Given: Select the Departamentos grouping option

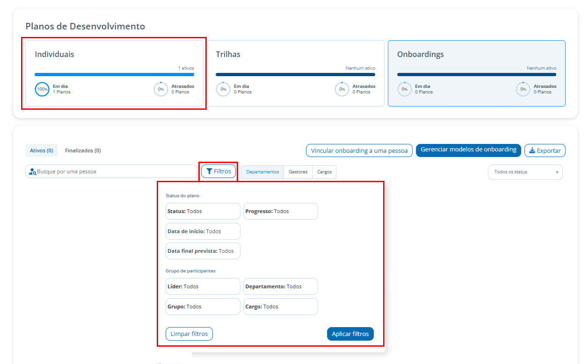Looking at the screenshot, I should pos(262,172).
